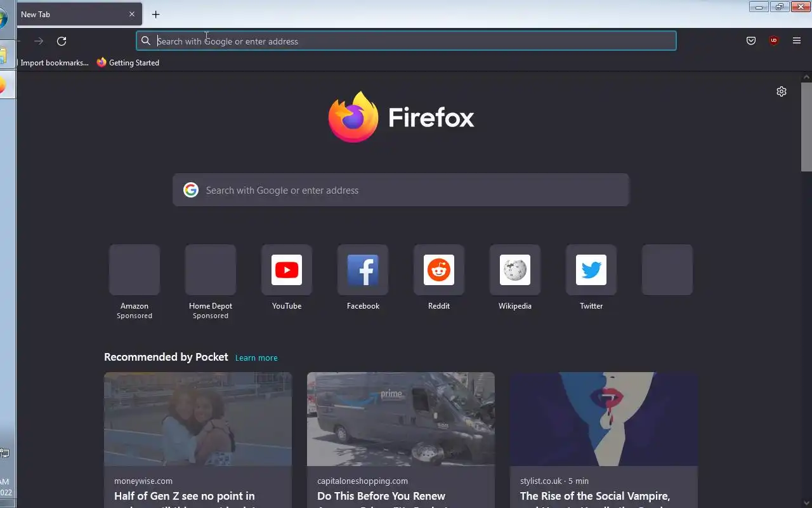Screen dimensions: 812x508
Task: Close the New Tab tab
Action: (132, 14)
